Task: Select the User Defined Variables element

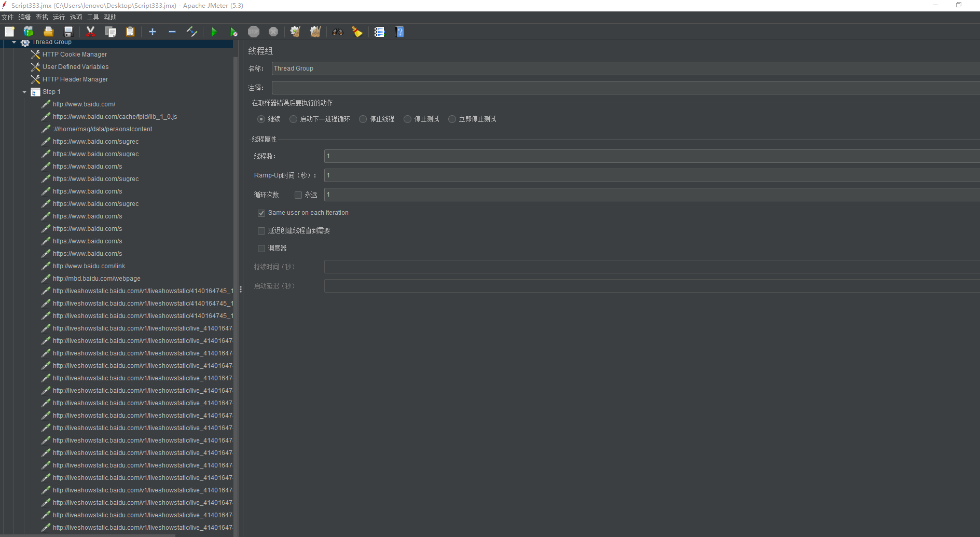Action: pyautogui.click(x=76, y=67)
